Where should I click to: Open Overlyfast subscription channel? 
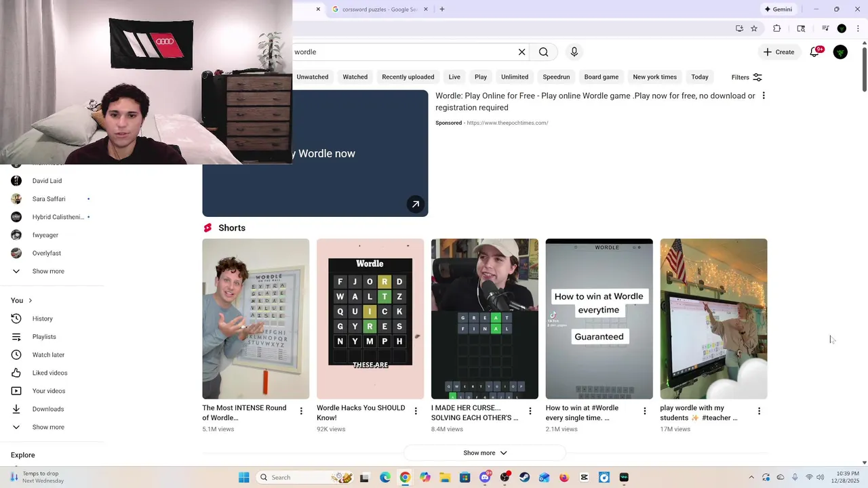coord(46,253)
